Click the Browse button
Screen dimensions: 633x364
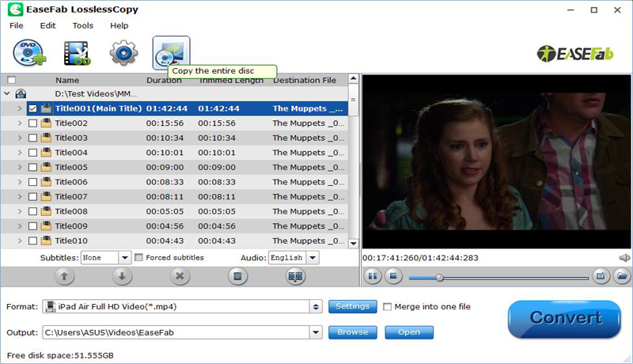coord(352,332)
